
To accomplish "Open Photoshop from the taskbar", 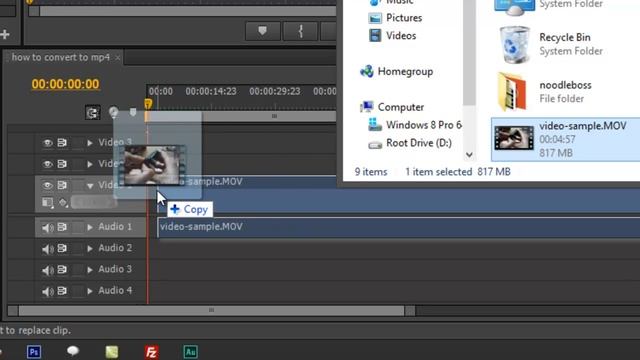I will [34, 352].
